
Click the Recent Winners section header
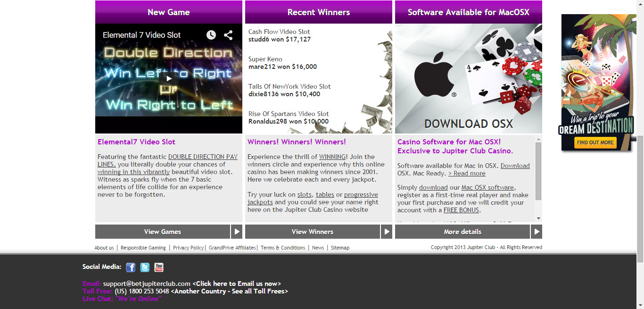click(x=319, y=12)
